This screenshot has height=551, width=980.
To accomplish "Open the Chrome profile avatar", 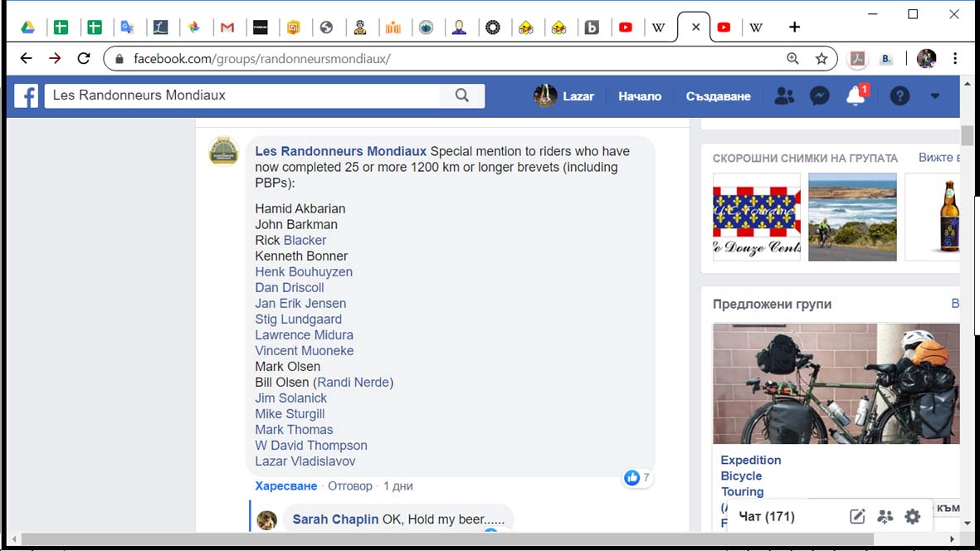I will [926, 59].
